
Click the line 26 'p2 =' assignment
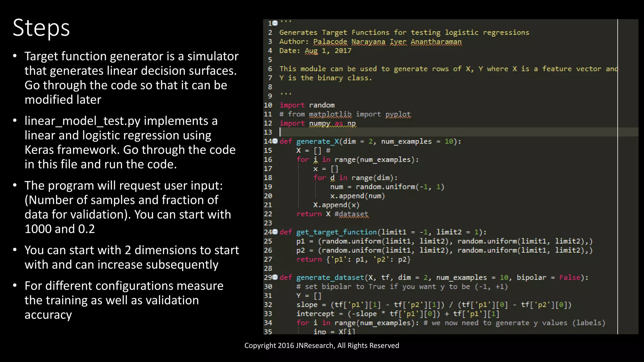coord(444,250)
